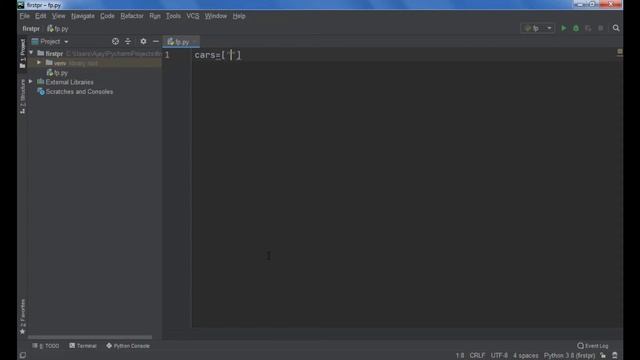The width and height of the screenshot is (640, 360).
Task: Open the File menu
Action: (24, 16)
